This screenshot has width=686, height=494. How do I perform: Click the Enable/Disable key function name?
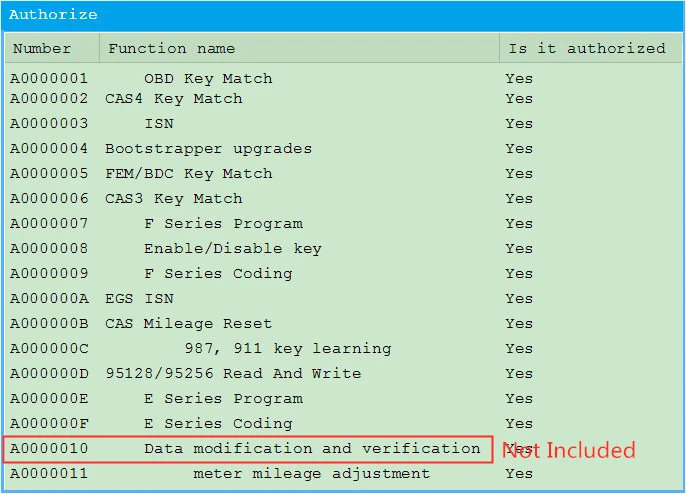pos(233,249)
